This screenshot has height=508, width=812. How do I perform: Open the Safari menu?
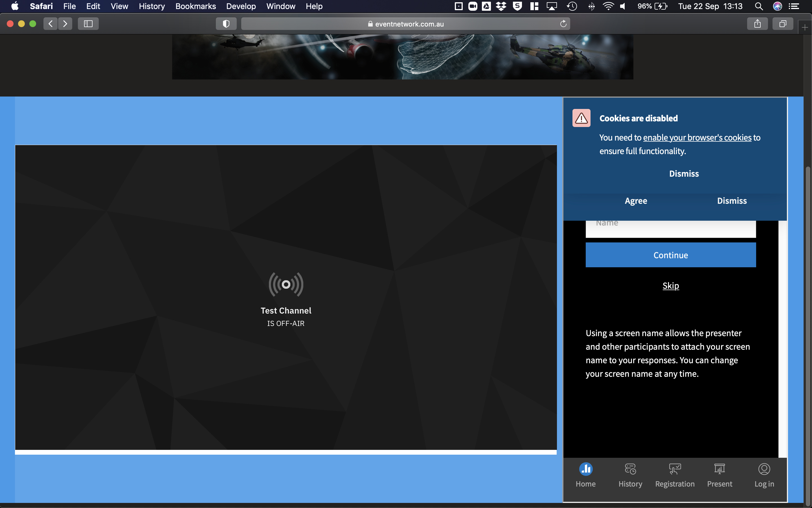(x=41, y=6)
